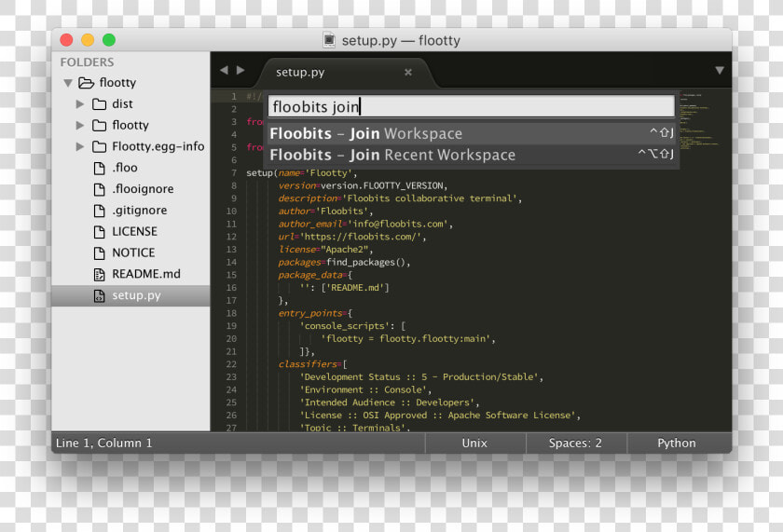
Task: Go to next tab with right arrow
Action: (x=240, y=71)
